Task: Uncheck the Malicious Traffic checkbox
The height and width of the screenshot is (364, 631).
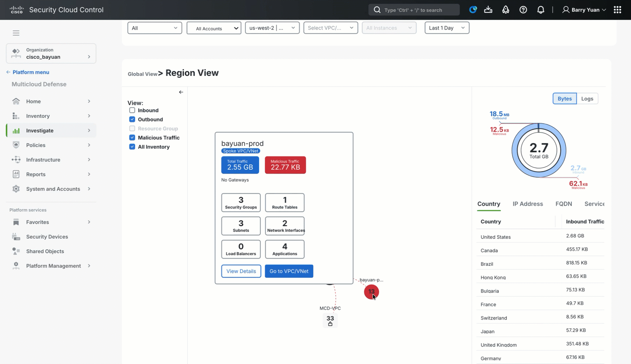Action: [x=132, y=138]
